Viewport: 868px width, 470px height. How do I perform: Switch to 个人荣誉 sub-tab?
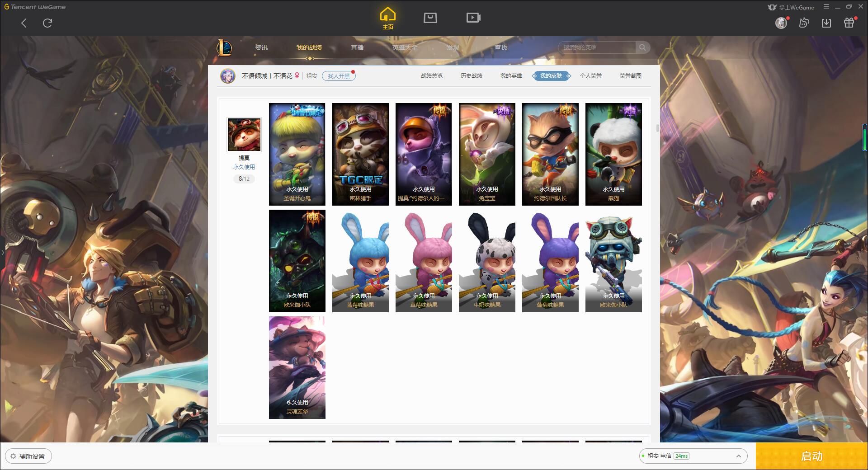(x=591, y=76)
